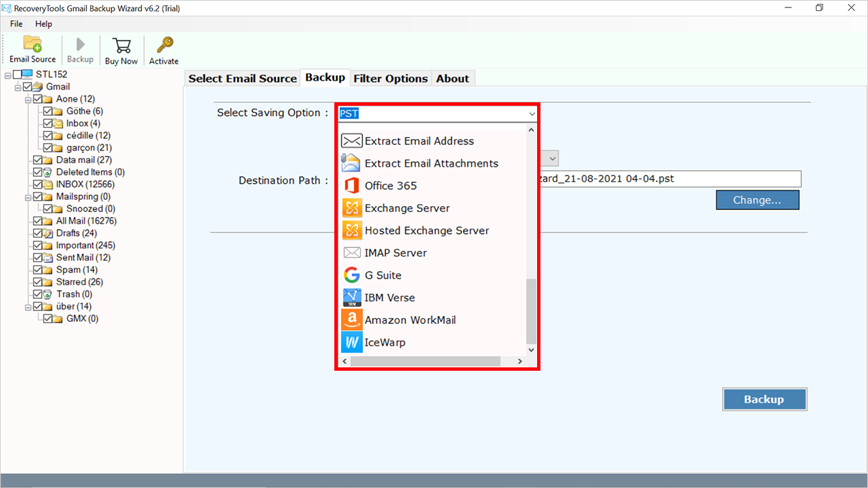Uncheck the Aone (12) checkbox
The width and height of the screenshot is (868, 488).
38,99
